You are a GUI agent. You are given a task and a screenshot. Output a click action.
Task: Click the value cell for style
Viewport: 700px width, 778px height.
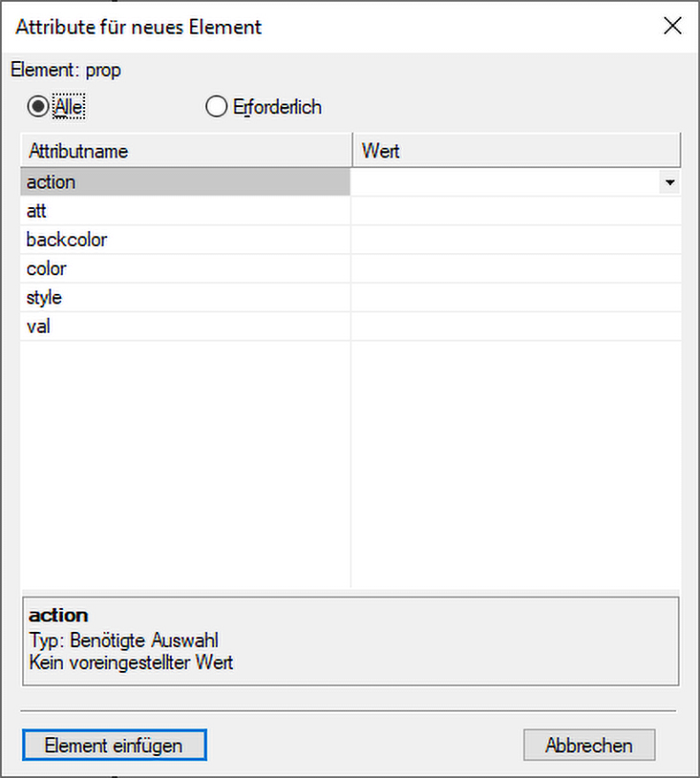516,297
